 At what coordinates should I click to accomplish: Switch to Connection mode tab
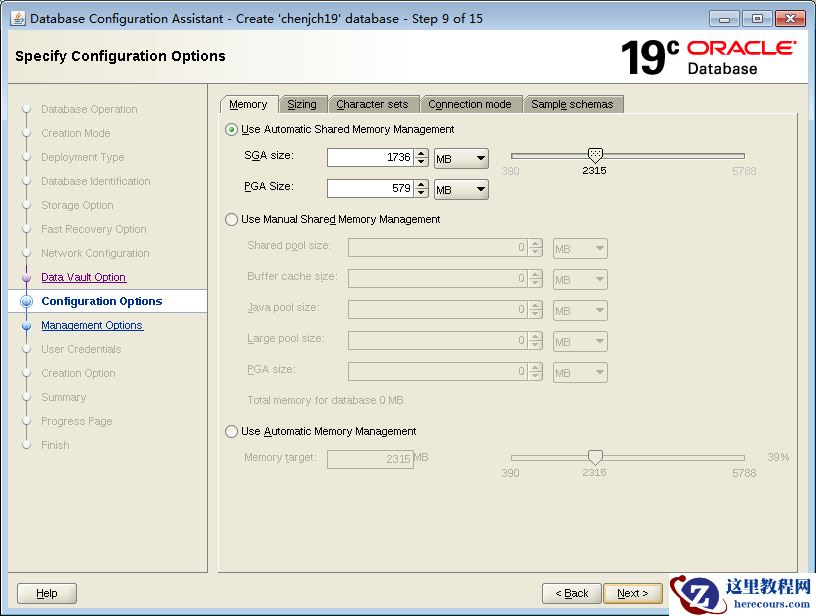469,104
